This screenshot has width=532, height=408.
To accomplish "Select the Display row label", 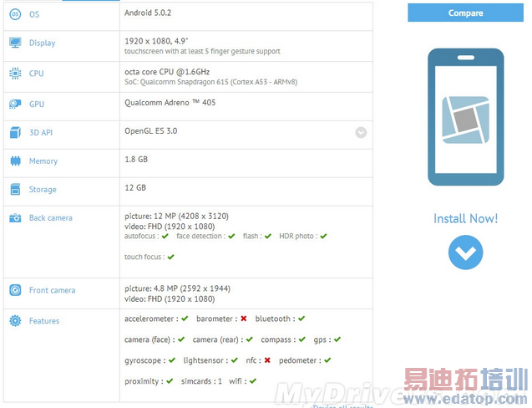I will pyautogui.click(x=42, y=43).
